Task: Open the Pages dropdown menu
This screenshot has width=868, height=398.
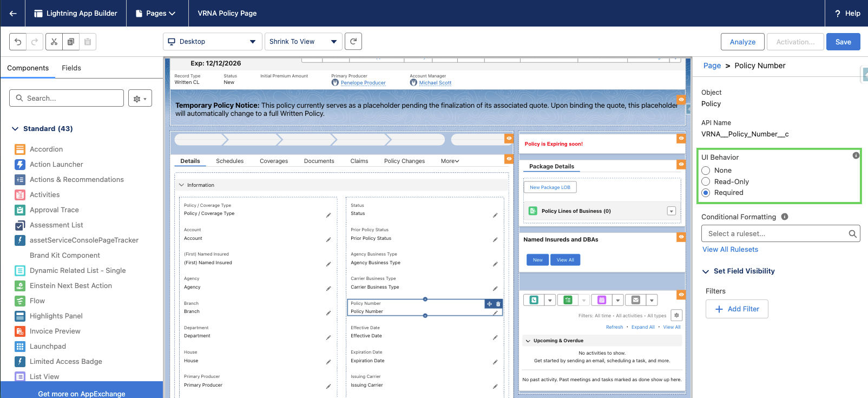Action: pyautogui.click(x=156, y=13)
